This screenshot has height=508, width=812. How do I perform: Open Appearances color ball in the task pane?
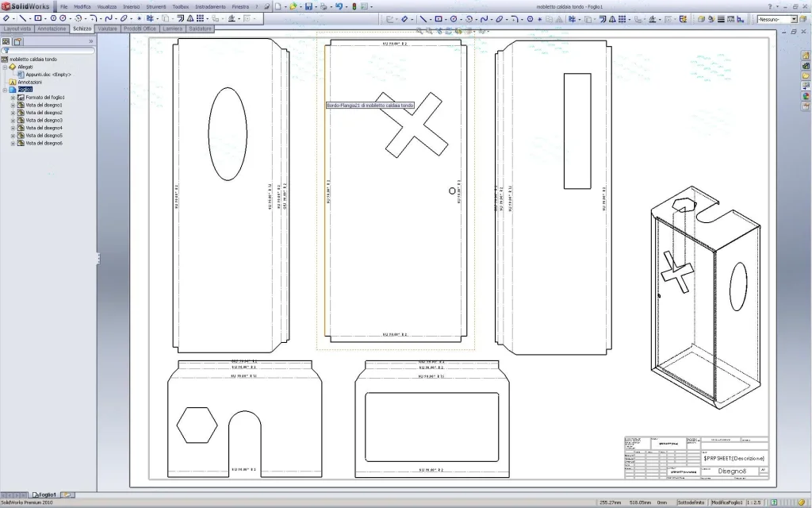point(806,96)
